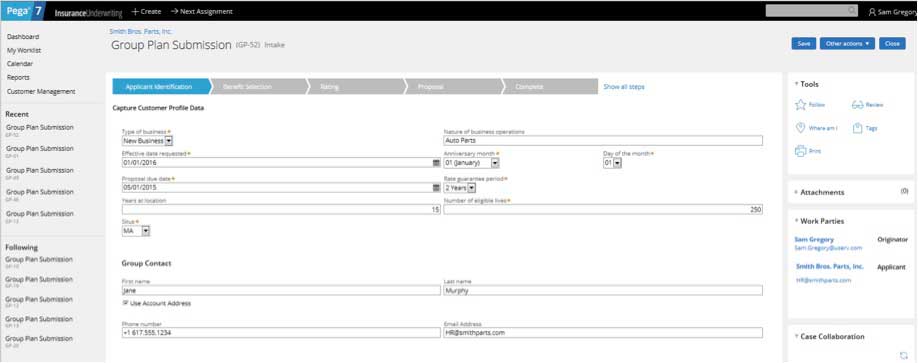Click the Last name field containing Murphy
Viewport: 918px width, 363px height.
(x=603, y=290)
